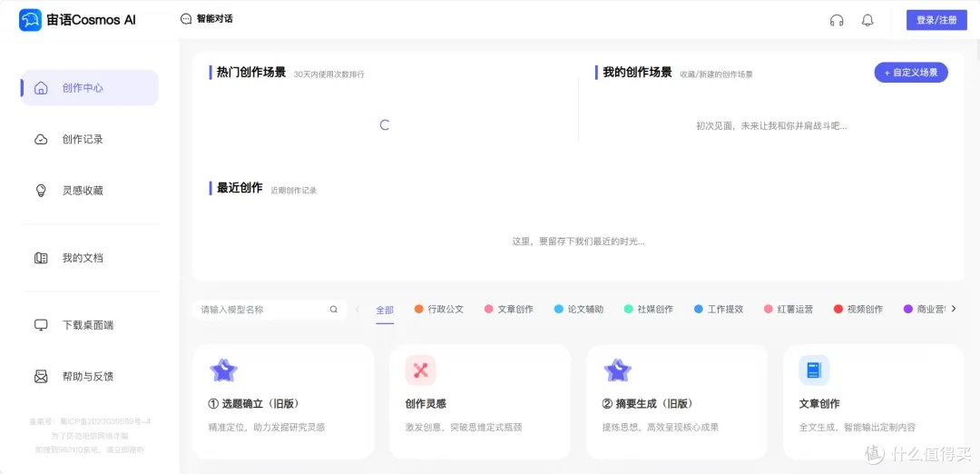Click the headset customer service icon
980x474 pixels.
pos(837,20)
